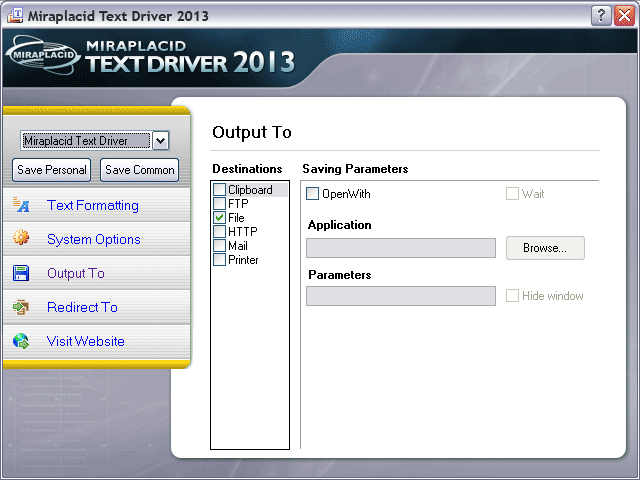This screenshot has width=640, height=480.
Task: Click the Save Personal button
Action: (51, 170)
